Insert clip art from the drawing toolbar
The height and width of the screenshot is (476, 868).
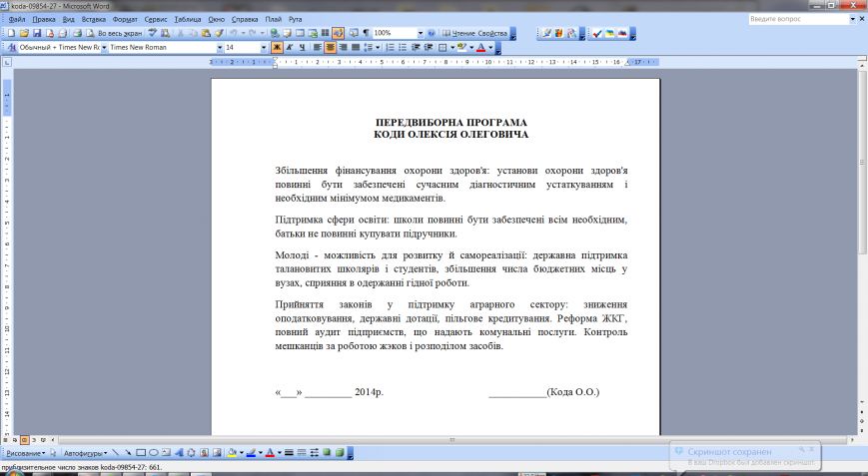205,453
